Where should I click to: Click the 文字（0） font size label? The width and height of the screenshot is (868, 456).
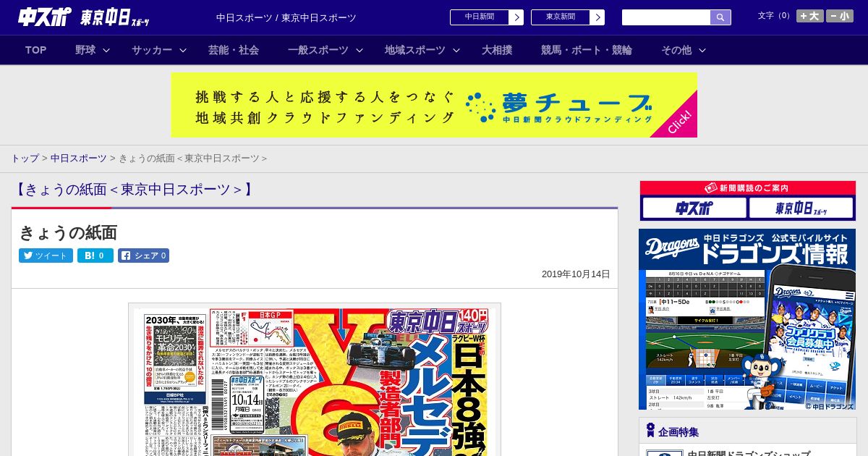click(775, 15)
